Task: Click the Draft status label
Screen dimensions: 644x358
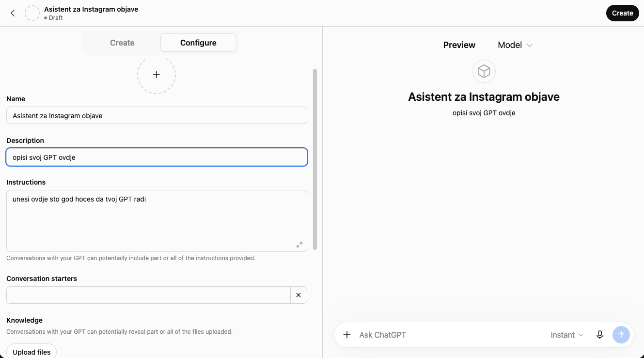Action: [x=56, y=18]
